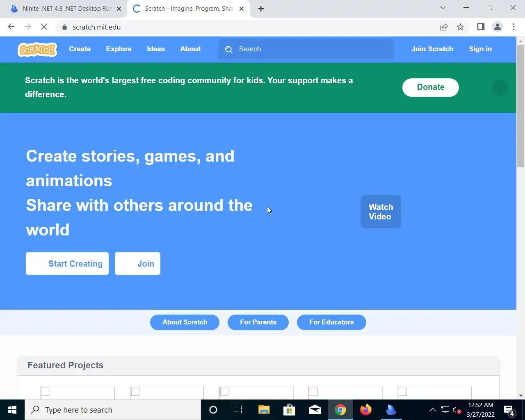Bookmark this tab with star icon
Viewport: 525px width, 420px height.
460,27
